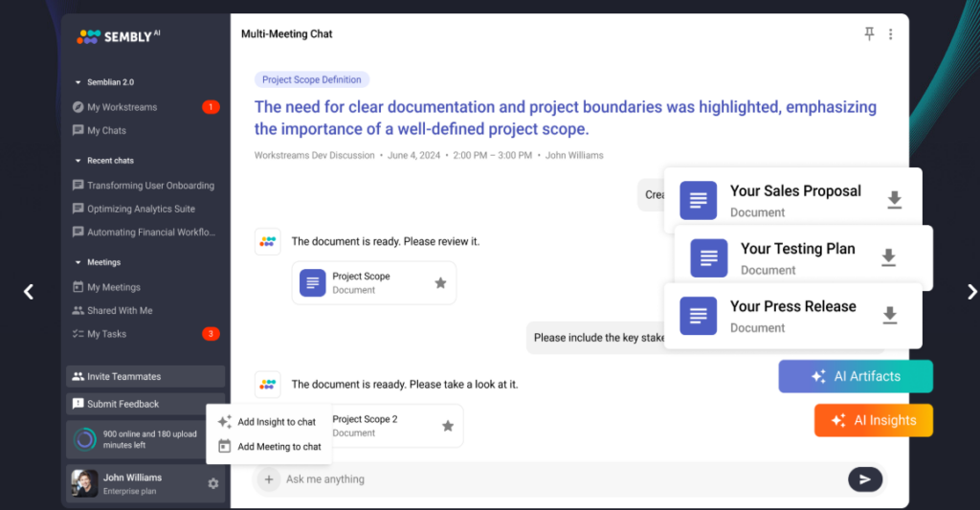The image size is (980, 510).
Task: Open Automating Financial Workflo... chat
Action: [145, 232]
